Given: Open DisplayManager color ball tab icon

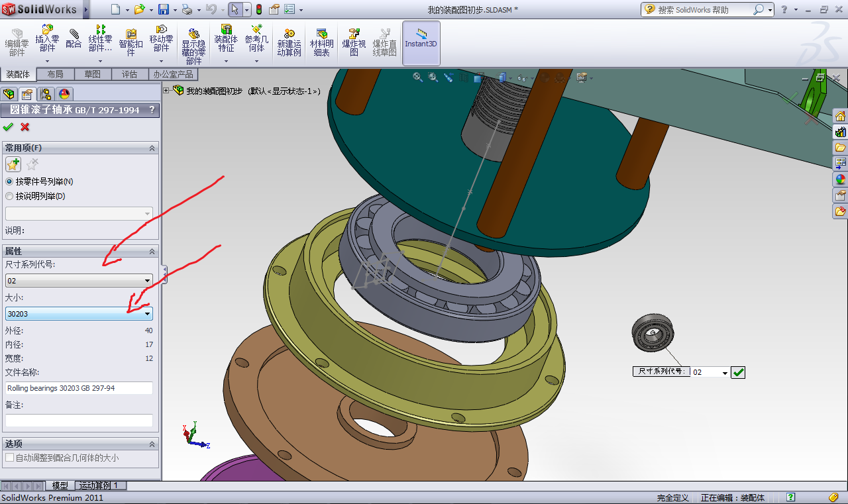Looking at the screenshot, I should click(64, 94).
